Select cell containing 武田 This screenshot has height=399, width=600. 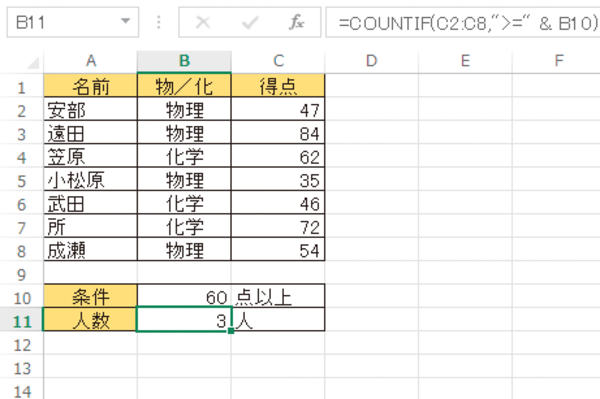(x=91, y=203)
